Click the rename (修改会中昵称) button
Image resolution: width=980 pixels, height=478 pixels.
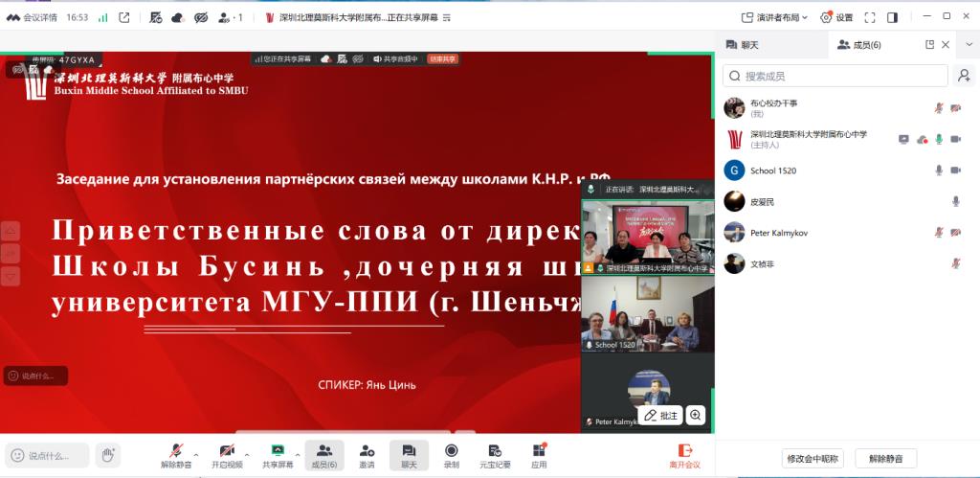point(813,458)
